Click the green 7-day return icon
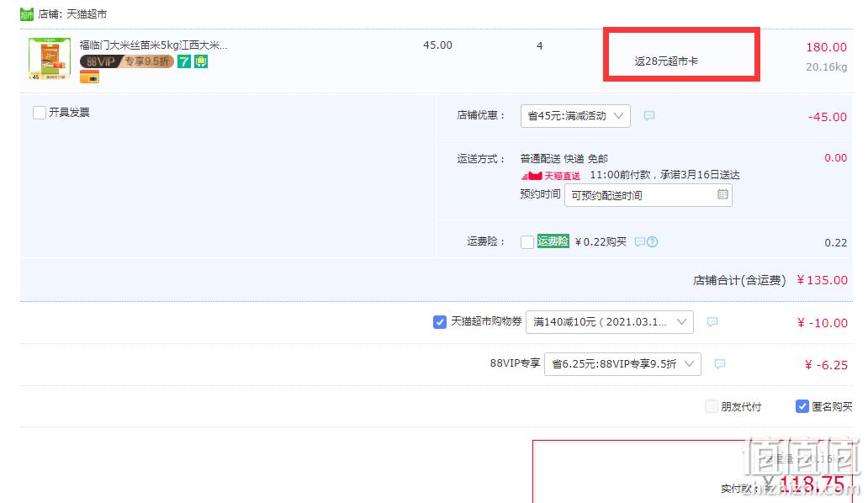This screenshot has height=503, width=868. pos(184,61)
